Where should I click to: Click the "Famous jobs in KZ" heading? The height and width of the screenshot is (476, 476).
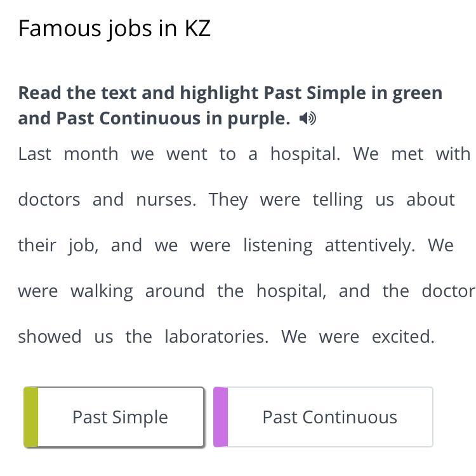[114, 29]
